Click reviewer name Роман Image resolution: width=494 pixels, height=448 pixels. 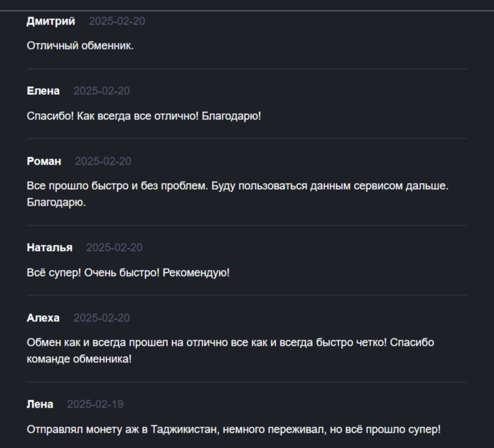(44, 162)
